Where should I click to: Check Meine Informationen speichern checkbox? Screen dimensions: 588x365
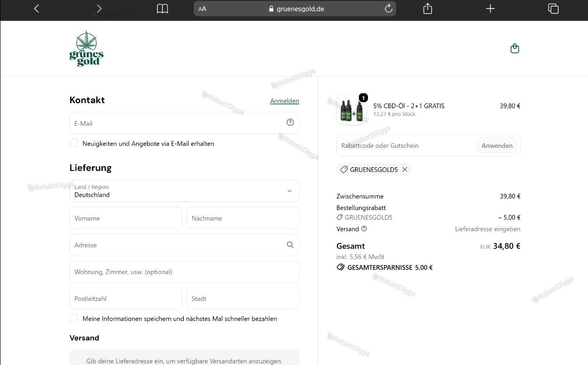pyautogui.click(x=74, y=318)
